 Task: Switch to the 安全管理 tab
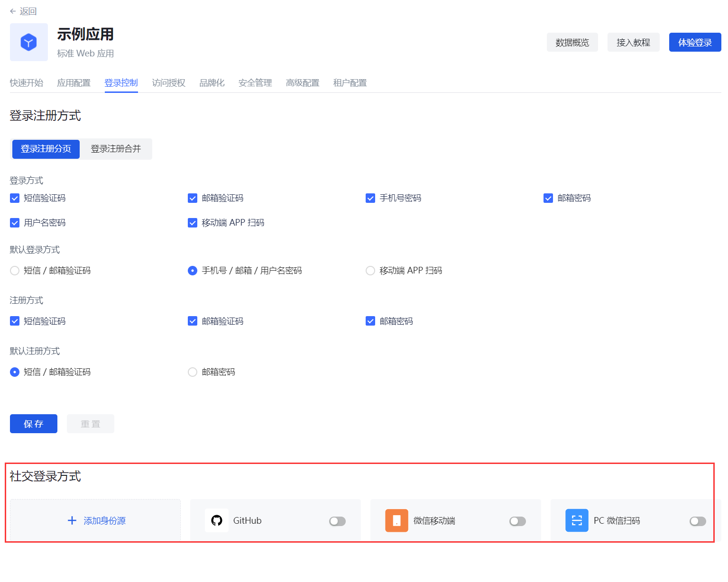(255, 83)
